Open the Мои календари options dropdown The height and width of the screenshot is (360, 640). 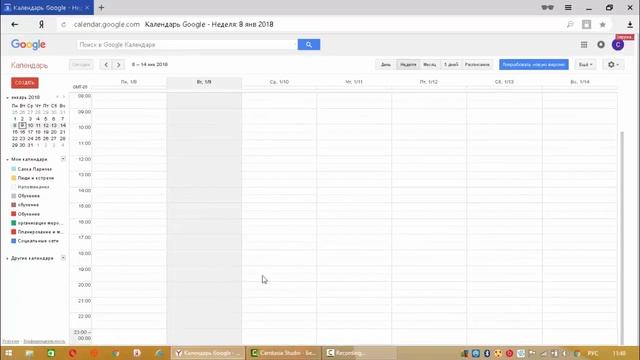coord(63,159)
